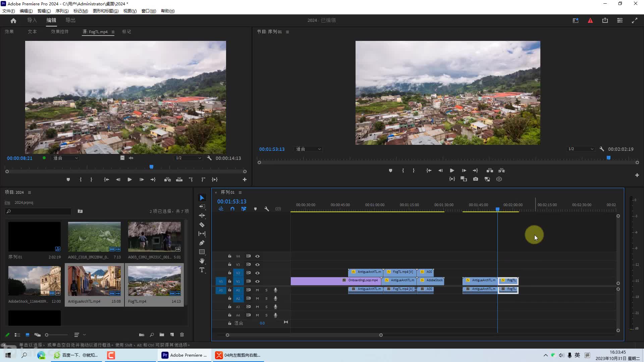Click Program monitor Lift button
644x362 pixels.
pos(490,171)
